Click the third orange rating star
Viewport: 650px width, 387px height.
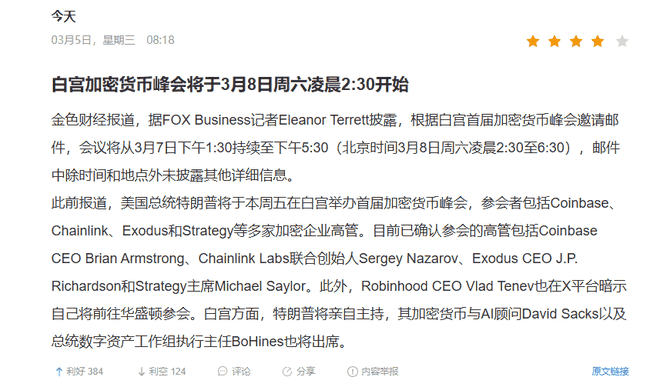pos(576,41)
